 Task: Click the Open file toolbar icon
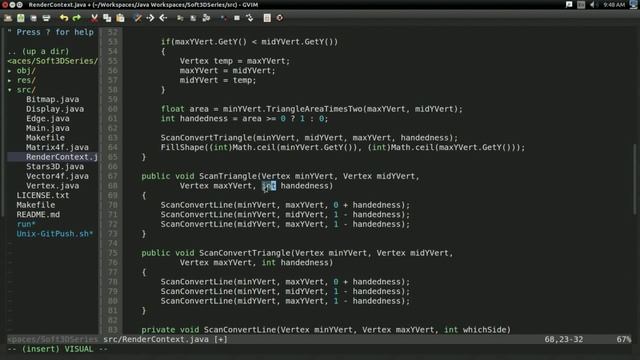click(8, 18)
